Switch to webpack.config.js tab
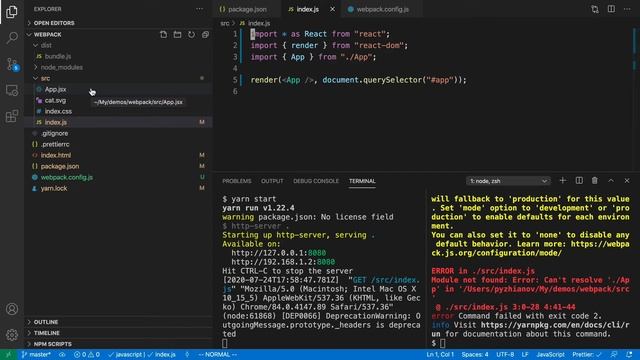The image size is (640, 360). click(x=382, y=9)
